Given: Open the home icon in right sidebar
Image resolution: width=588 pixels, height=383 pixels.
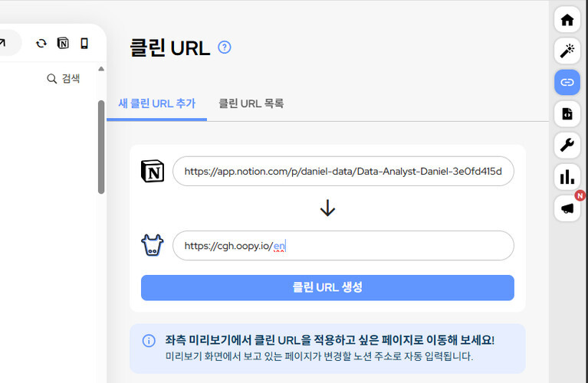Looking at the screenshot, I should pos(567,19).
